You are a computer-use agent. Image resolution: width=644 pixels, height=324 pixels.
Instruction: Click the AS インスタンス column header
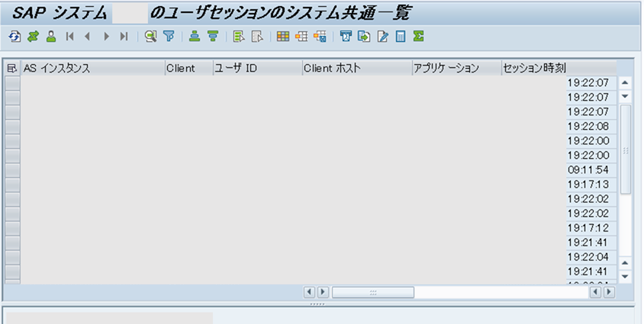[x=92, y=68]
